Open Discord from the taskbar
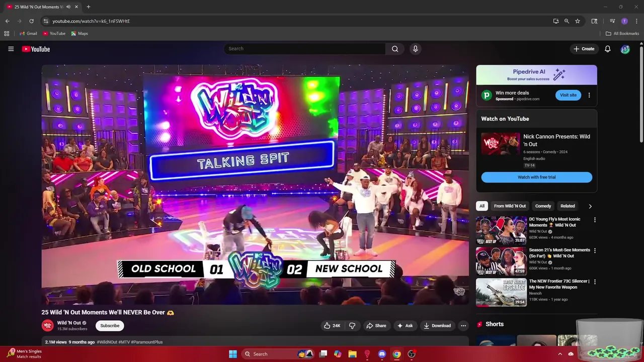Viewport: 644px width, 362px height. click(382, 354)
